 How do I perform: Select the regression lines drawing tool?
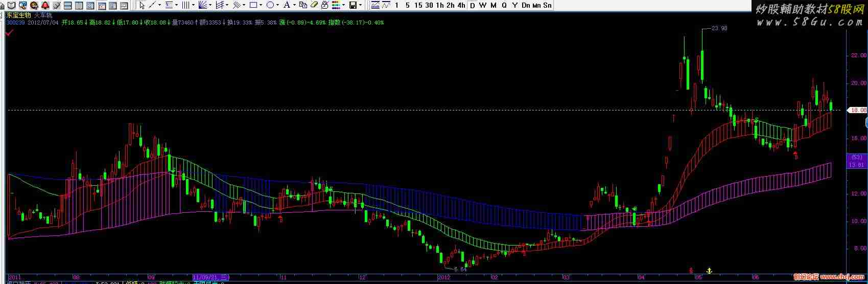(x=237, y=5)
